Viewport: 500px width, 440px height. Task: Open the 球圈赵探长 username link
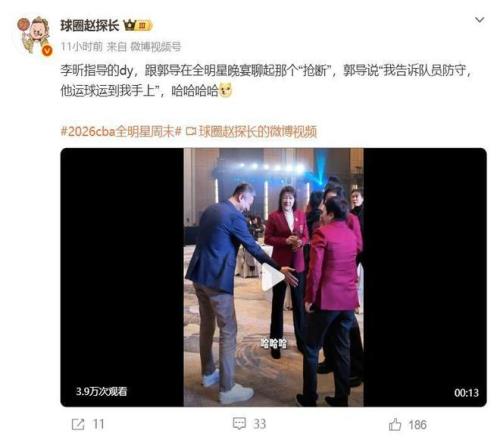pos(89,25)
